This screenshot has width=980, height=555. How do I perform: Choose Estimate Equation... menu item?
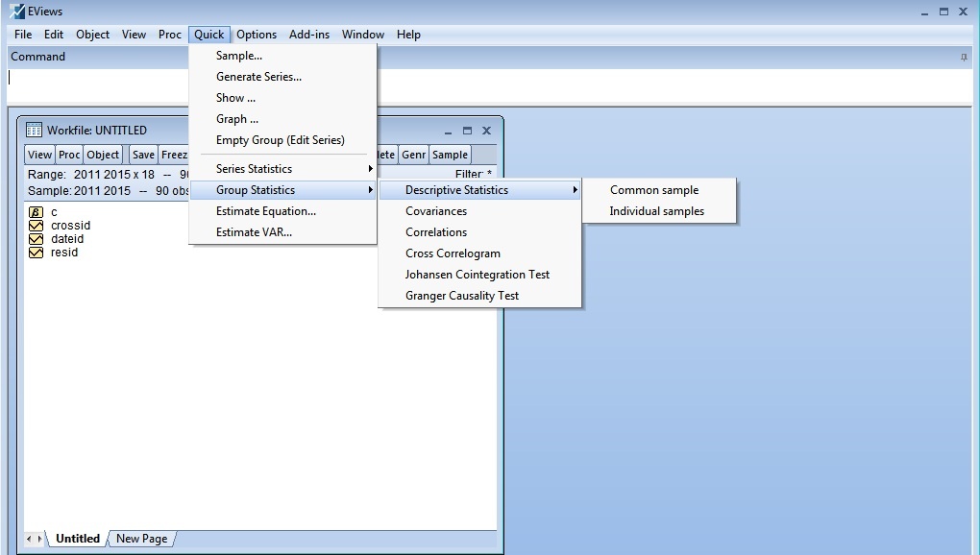(x=283, y=211)
